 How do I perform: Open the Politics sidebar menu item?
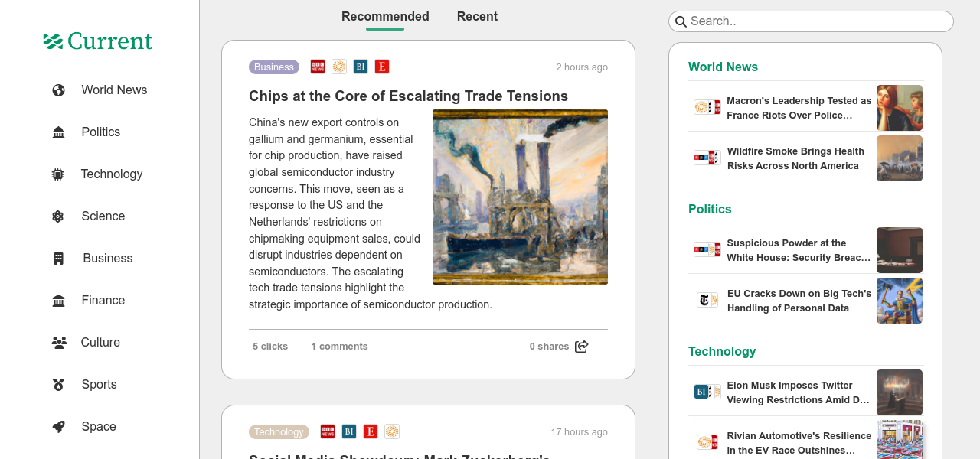[x=100, y=132]
